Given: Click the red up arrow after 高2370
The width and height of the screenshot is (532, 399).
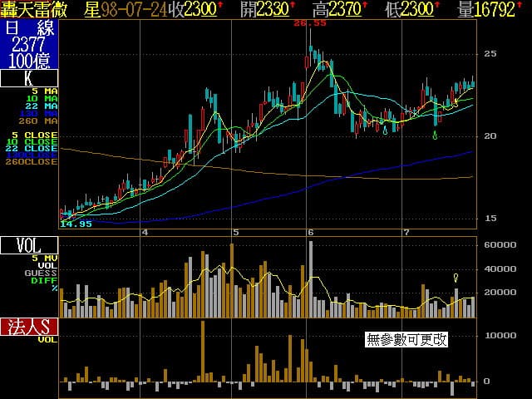Looking at the screenshot, I should [x=363, y=7].
